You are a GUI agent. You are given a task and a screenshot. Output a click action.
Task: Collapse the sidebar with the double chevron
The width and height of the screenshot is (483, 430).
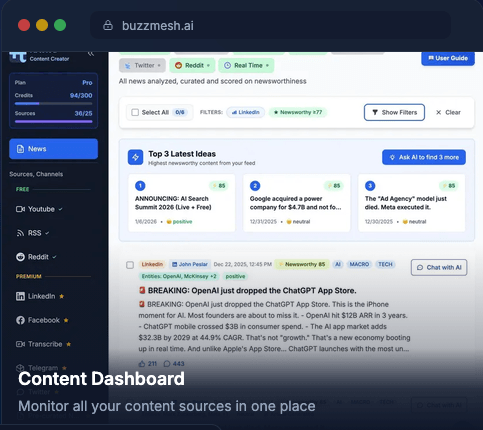tap(91, 54)
